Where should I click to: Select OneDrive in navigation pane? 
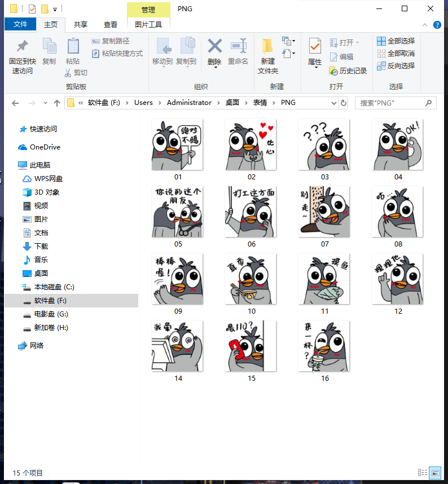(45, 147)
